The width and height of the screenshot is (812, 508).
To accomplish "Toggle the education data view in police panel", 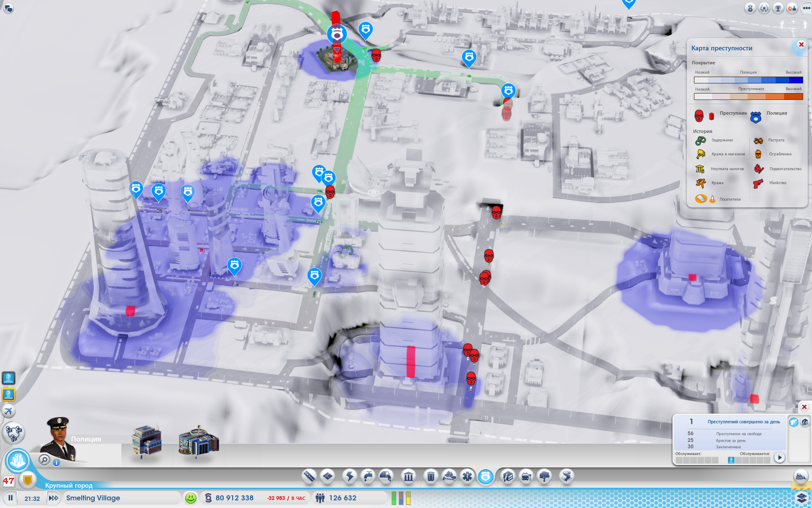I will 804,422.
